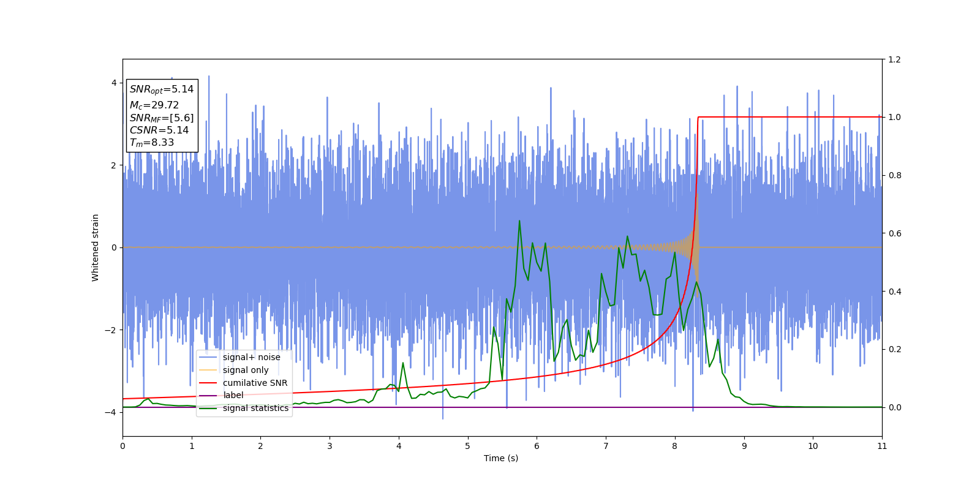
Task: Click right-axis tick label 1.2
Action: (894, 59)
